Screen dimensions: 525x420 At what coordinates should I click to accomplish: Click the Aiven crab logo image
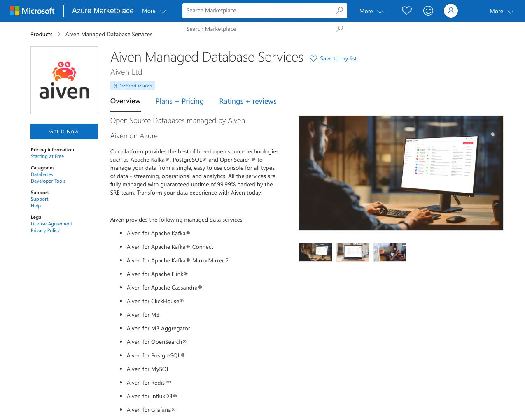(64, 80)
